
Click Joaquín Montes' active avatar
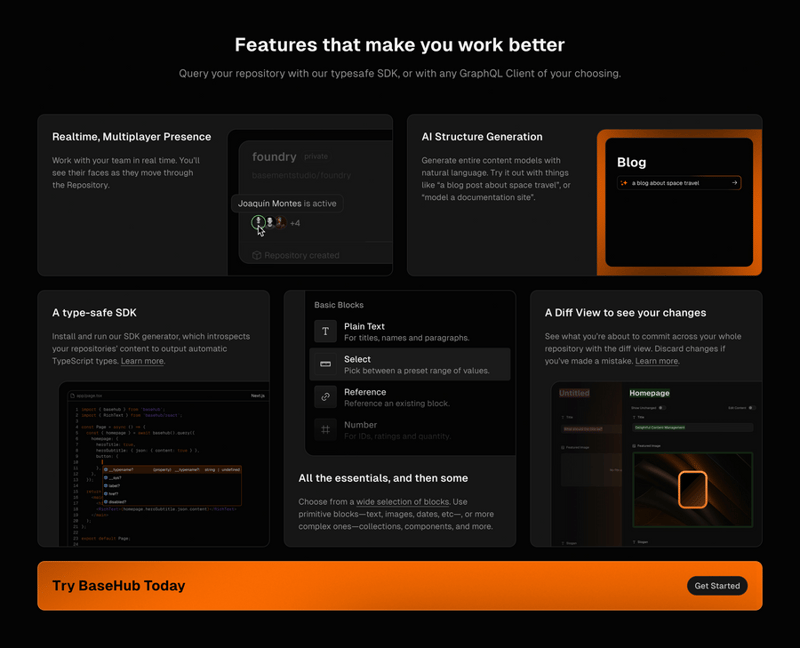258,222
